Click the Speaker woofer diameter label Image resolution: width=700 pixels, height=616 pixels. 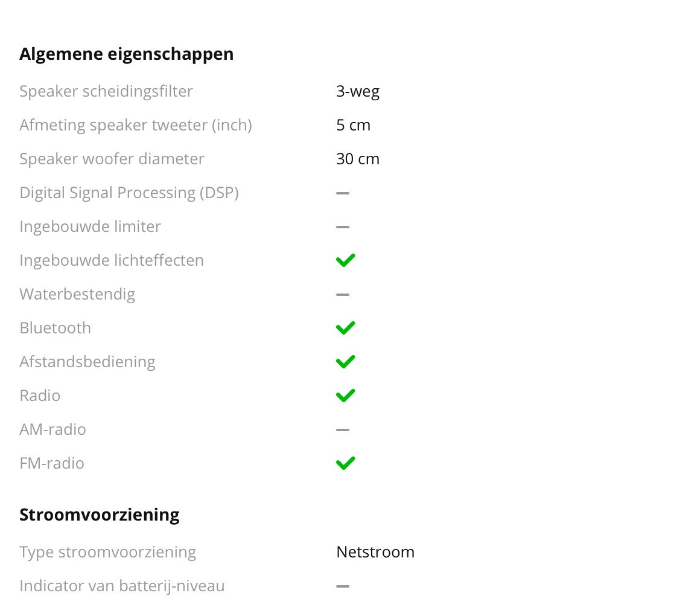pyautogui.click(x=112, y=159)
